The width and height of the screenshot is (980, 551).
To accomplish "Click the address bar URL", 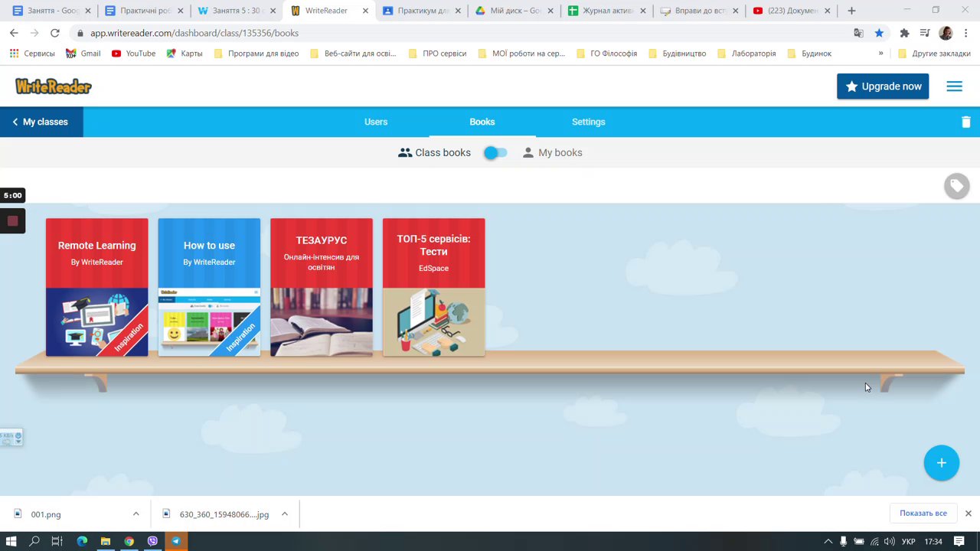I will click(x=194, y=33).
